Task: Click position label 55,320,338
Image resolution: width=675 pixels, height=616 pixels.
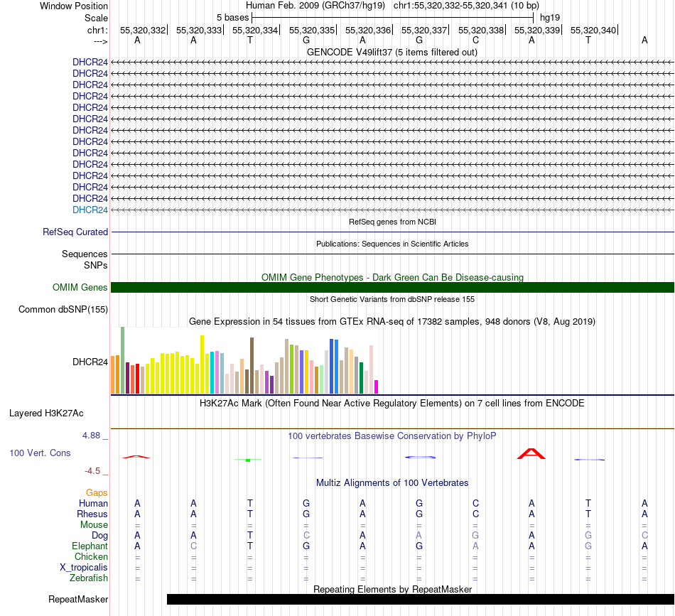Action: point(481,30)
